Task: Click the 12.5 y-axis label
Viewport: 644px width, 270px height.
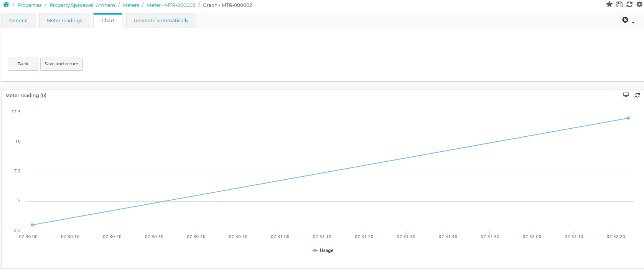Action: click(16, 112)
